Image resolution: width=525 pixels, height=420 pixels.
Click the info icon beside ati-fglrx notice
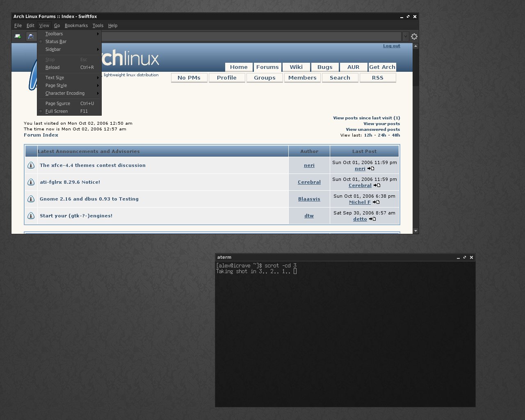click(31, 182)
